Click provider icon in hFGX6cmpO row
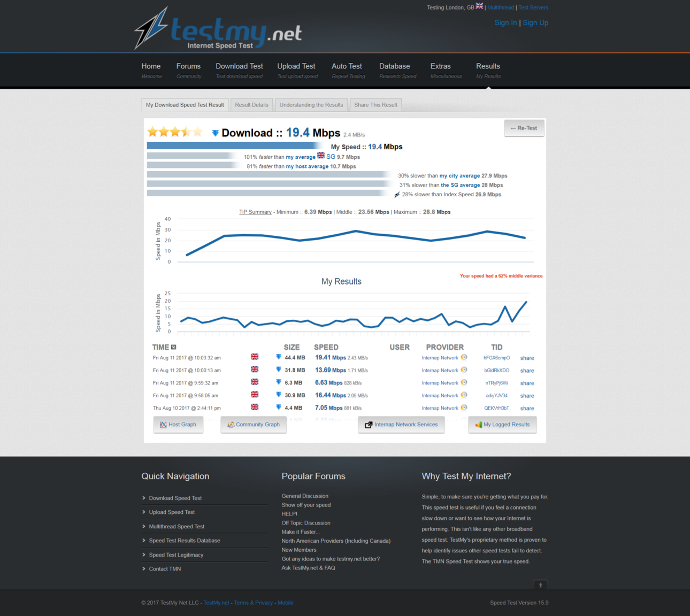The image size is (690, 616). 464,357
